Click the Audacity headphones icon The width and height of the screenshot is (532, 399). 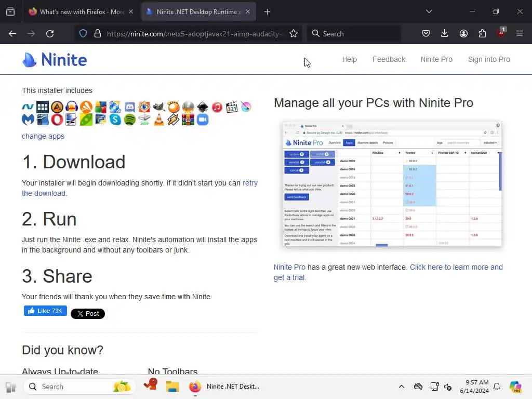pyautogui.click(x=72, y=107)
